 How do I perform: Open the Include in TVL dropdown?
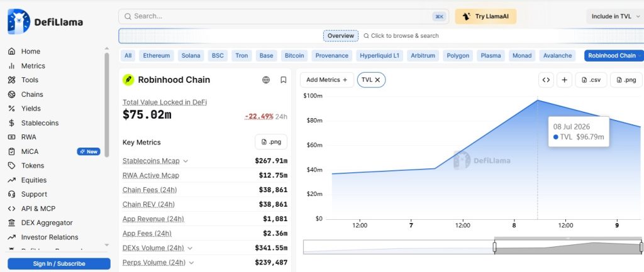[x=615, y=16]
